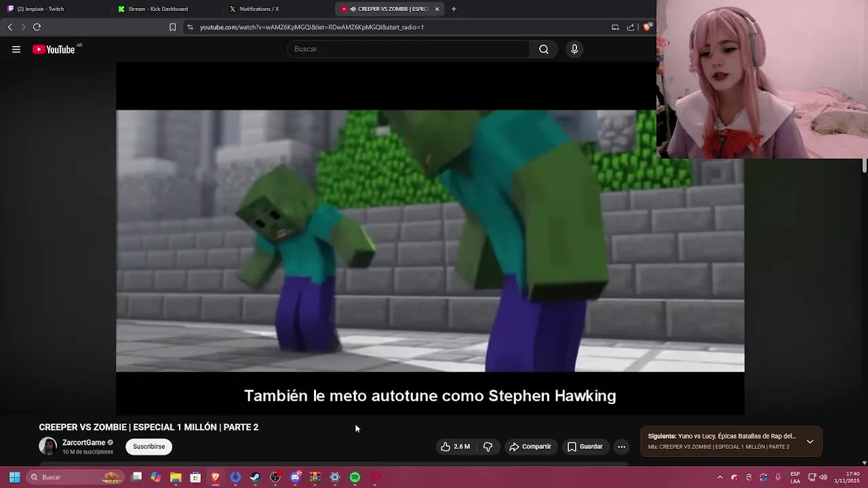The height and width of the screenshot is (488, 868).
Task: Click the Guardar save button
Action: point(585,447)
